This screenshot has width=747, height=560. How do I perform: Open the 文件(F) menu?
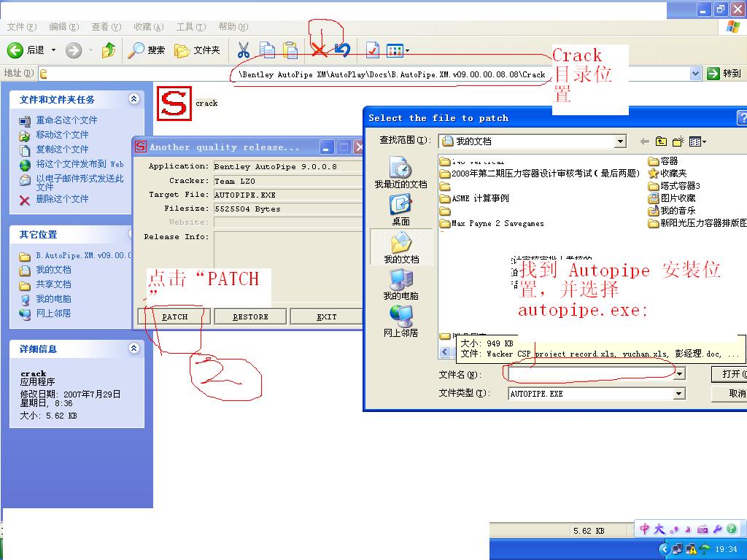coord(21,27)
